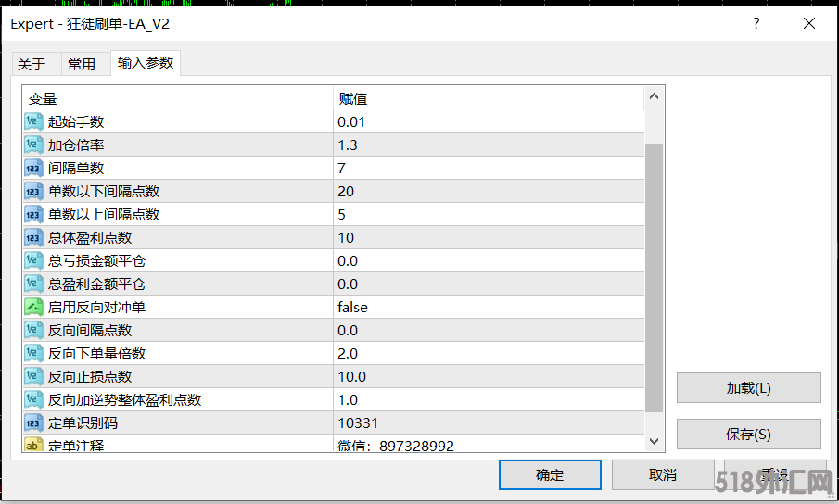Select the 反向下单量倍数 value 2.0
This screenshot has width=839, height=504.
(x=348, y=353)
